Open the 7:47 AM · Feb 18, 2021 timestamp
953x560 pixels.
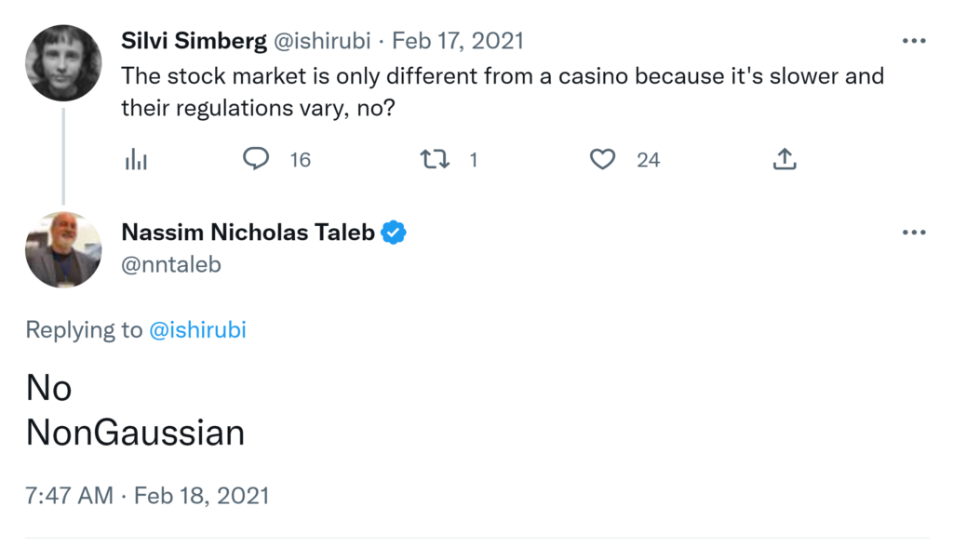(x=147, y=495)
